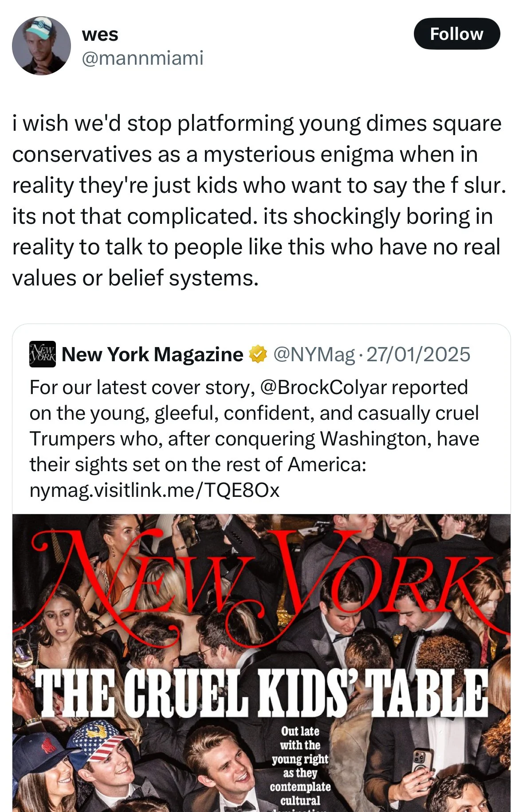Viewport: 523px width, 812px height.
Task: Click the gold verified badge
Action: pyautogui.click(x=258, y=355)
